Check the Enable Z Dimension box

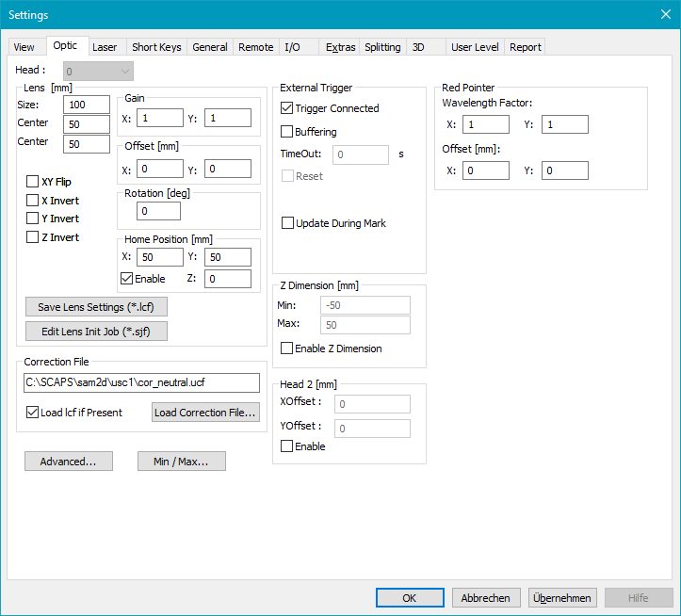pyautogui.click(x=287, y=349)
